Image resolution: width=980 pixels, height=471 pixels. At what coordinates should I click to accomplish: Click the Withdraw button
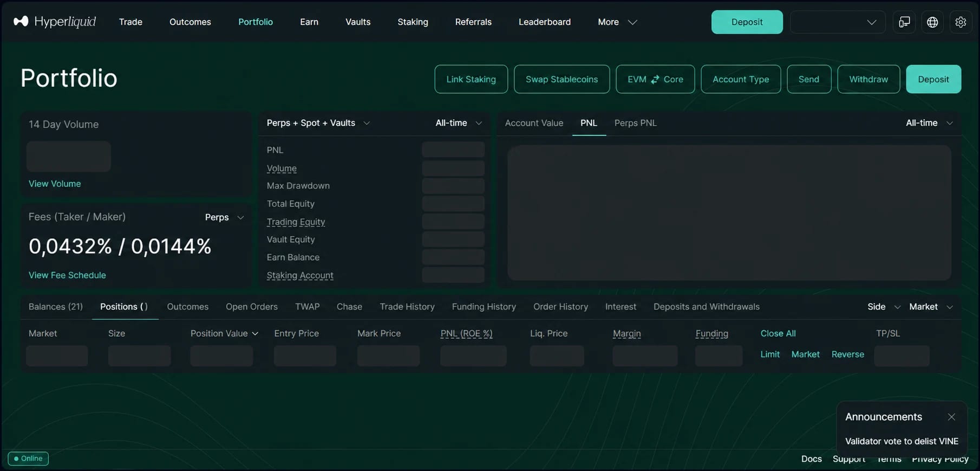coord(868,79)
